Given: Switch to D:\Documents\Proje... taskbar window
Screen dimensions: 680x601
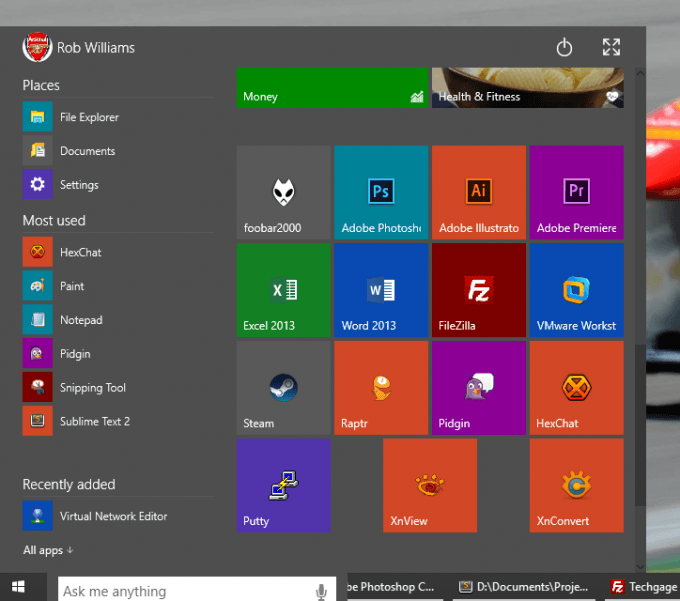Looking at the screenshot, I should (525, 587).
